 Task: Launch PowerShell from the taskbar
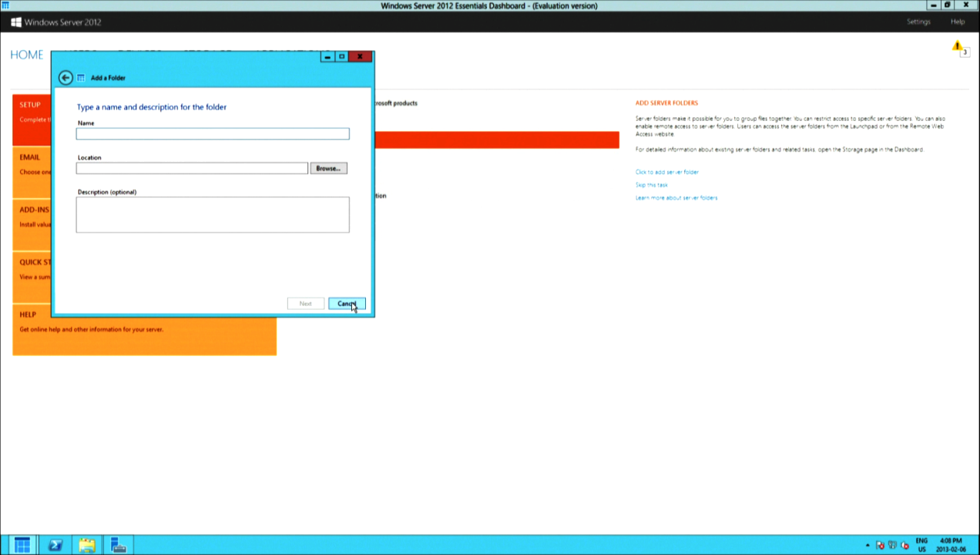[x=55, y=545]
